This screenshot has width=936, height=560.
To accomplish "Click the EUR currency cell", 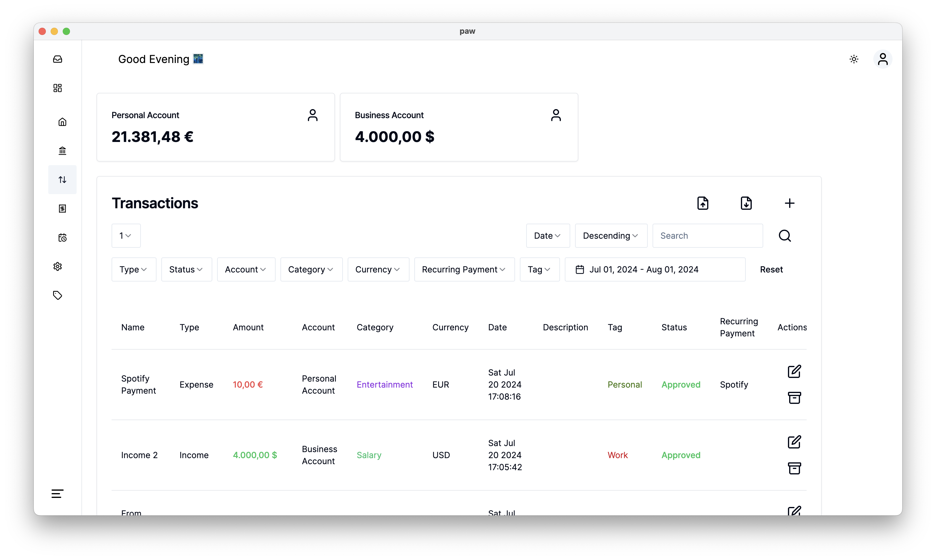I will tap(441, 385).
